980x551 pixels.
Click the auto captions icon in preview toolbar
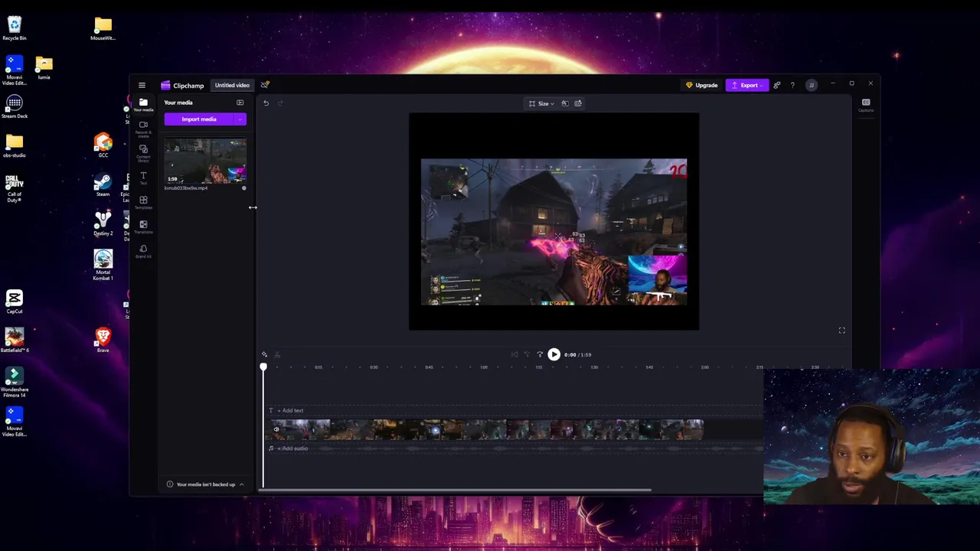pos(578,103)
